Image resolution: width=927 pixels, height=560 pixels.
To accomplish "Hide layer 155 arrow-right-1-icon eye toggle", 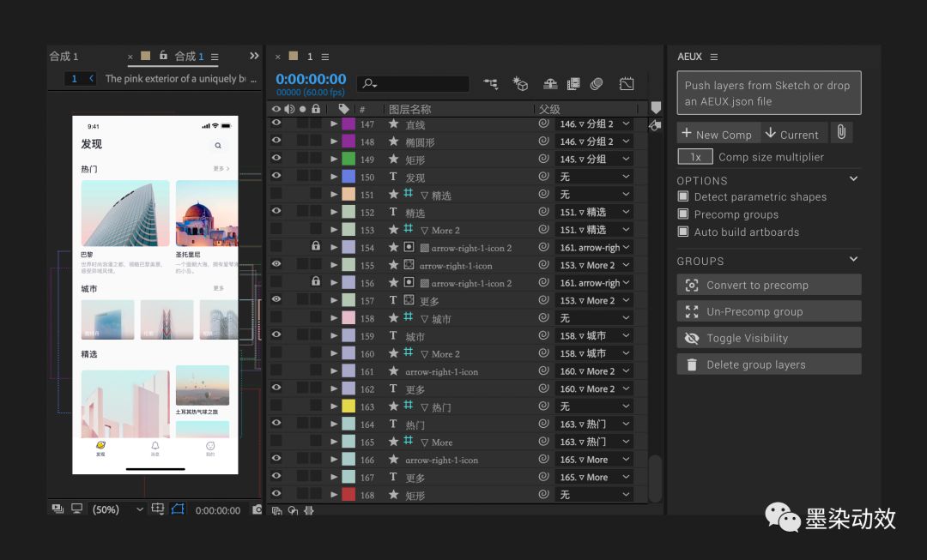I will (276, 264).
